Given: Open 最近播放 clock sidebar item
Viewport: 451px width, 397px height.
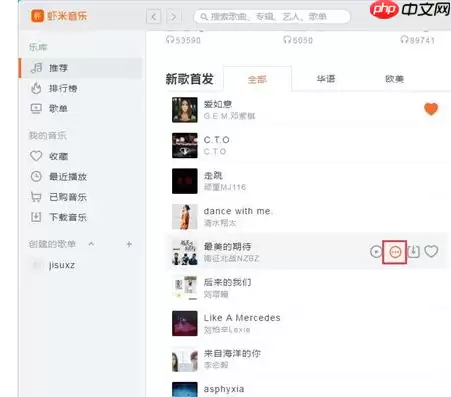Looking at the screenshot, I should pos(81,176).
